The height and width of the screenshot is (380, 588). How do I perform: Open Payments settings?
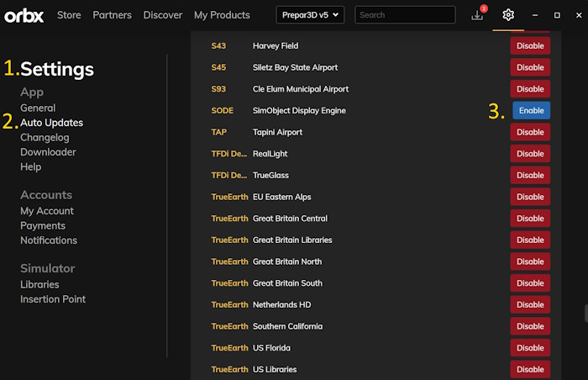(x=43, y=225)
